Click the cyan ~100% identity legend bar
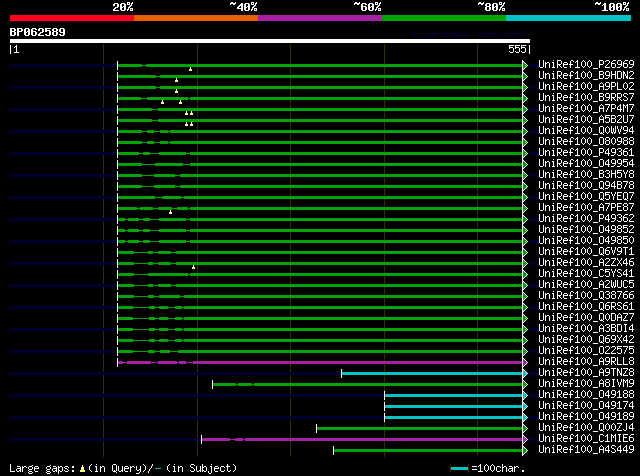640x476 pixels. 569,18
